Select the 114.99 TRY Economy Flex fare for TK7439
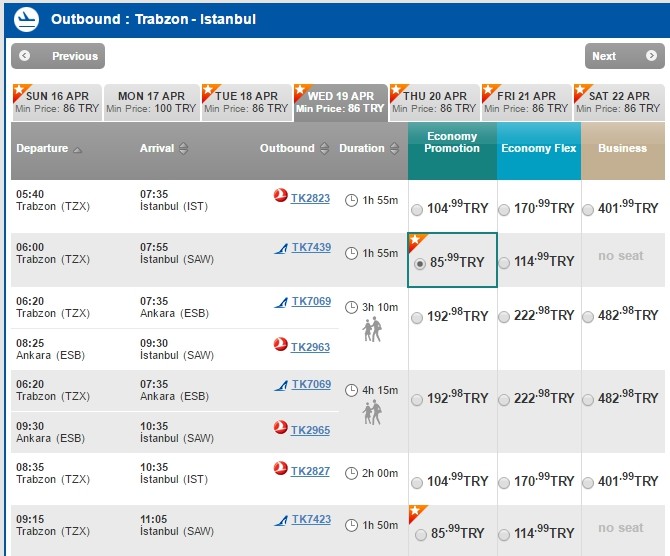The image size is (670, 556). click(504, 262)
